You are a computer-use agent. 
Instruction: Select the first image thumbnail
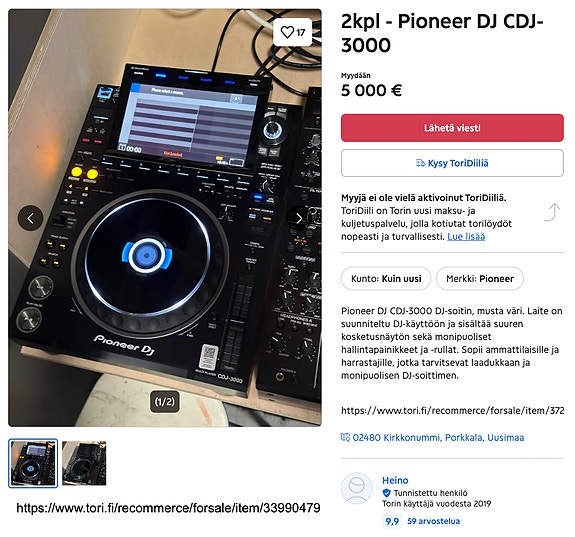[33, 463]
